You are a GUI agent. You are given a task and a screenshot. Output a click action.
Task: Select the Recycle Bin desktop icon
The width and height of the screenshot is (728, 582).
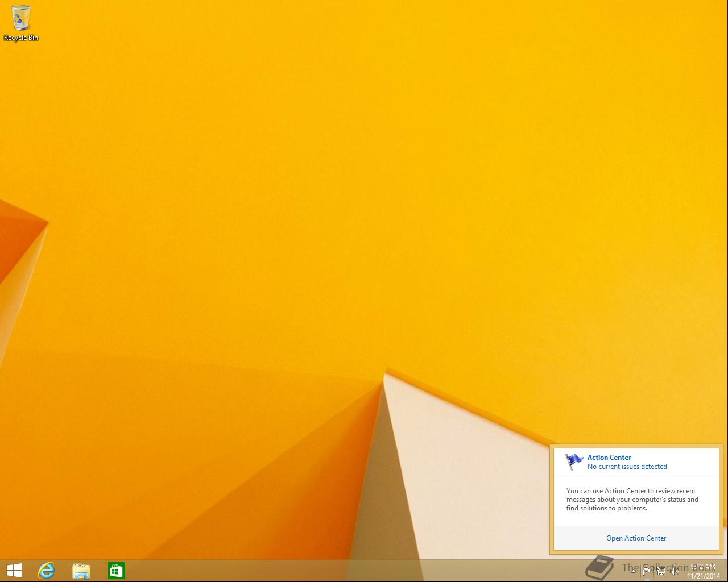click(x=21, y=18)
